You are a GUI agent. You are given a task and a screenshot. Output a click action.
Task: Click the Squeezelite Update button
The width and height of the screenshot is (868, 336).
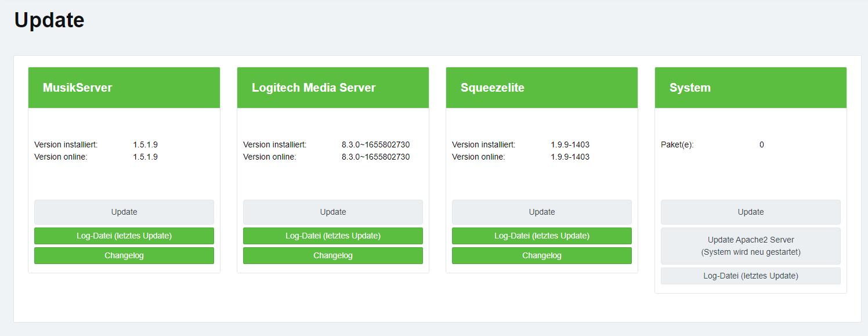pos(542,212)
